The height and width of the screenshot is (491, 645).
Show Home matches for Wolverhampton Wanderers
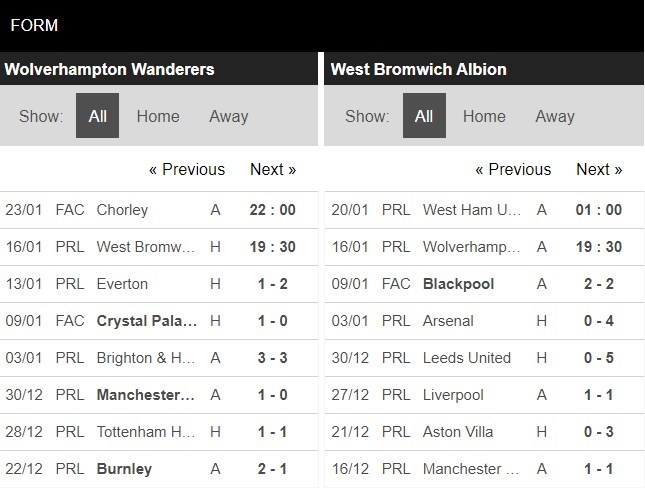pyautogui.click(x=158, y=116)
